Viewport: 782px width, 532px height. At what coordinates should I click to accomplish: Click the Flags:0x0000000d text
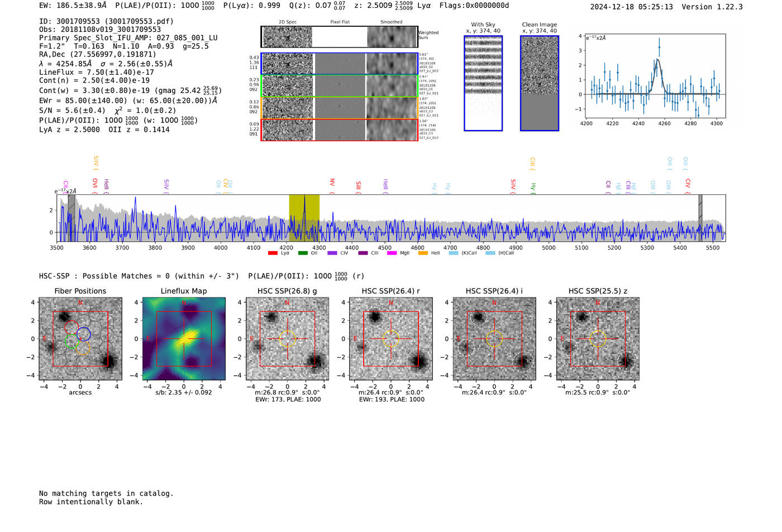[474, 5]
